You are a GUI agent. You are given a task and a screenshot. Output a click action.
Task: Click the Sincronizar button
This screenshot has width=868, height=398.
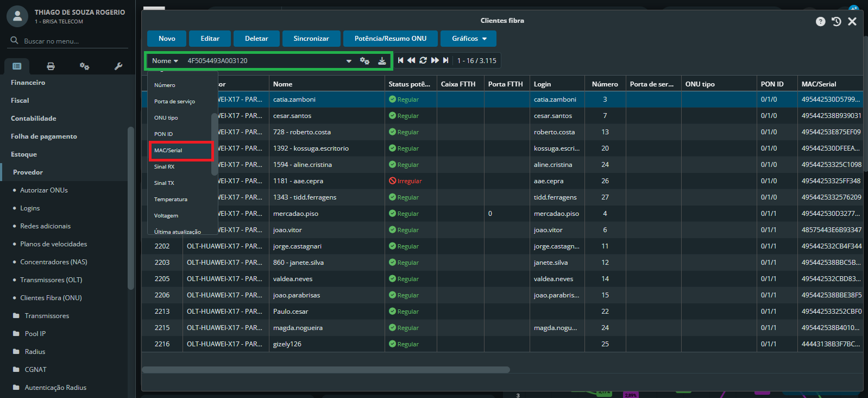point(311,39)
